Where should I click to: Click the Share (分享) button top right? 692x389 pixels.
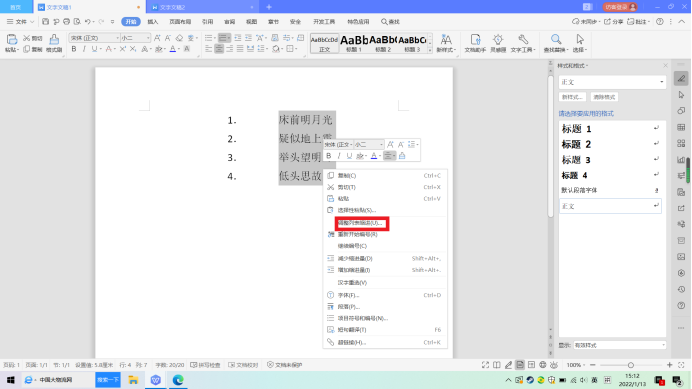point(613,21)
